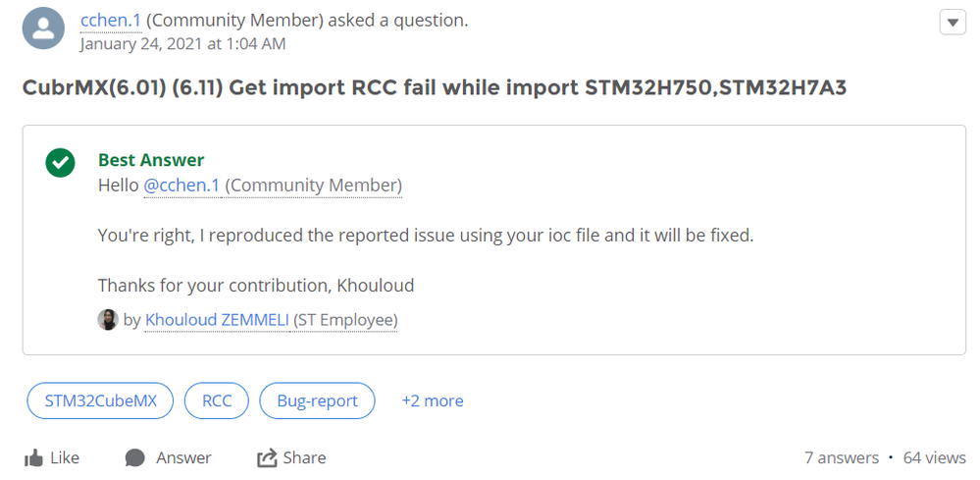Click the 7 answers count

tap(842, 458)
